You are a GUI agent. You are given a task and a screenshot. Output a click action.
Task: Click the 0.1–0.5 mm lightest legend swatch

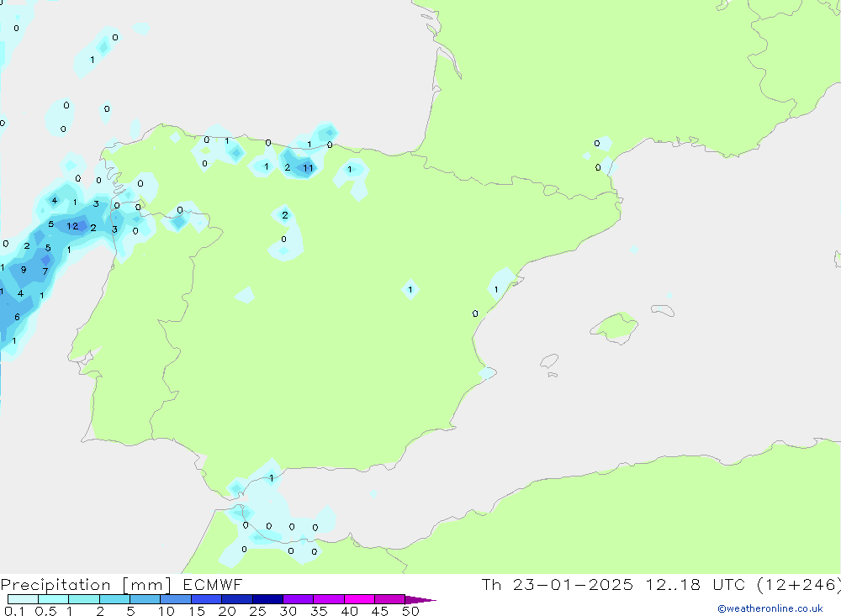point(23,599)
